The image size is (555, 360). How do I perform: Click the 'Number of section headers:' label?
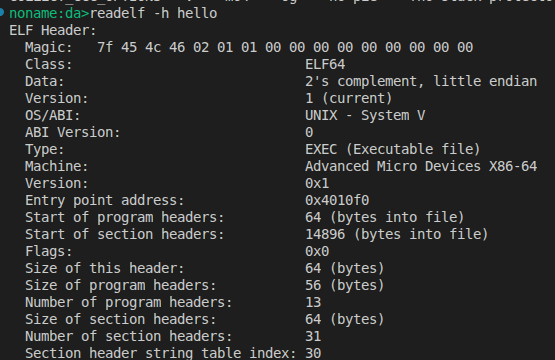(x=128, y=336)
